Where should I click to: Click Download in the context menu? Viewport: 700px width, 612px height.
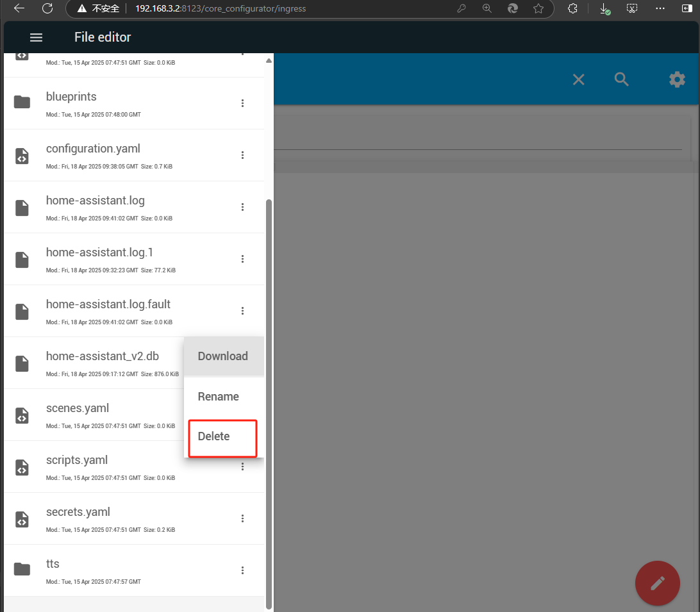(x=222, y=356)
